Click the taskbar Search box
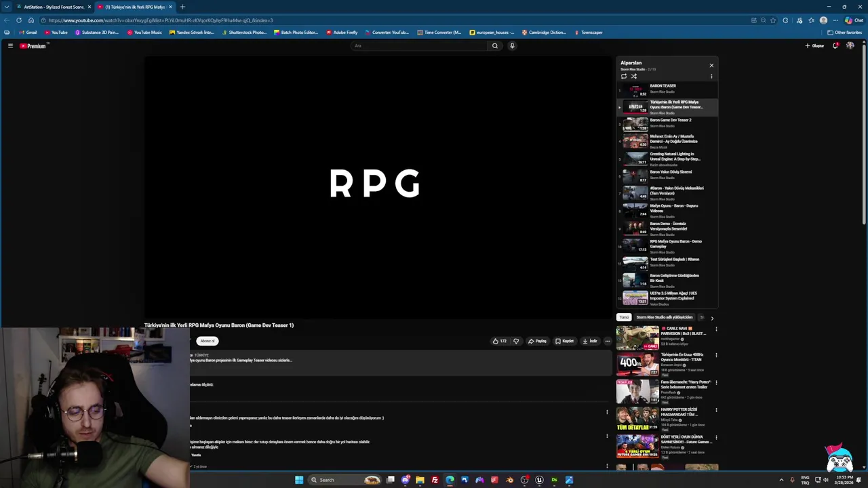Screen dimensions: 868x488 [x=346, y=480]
